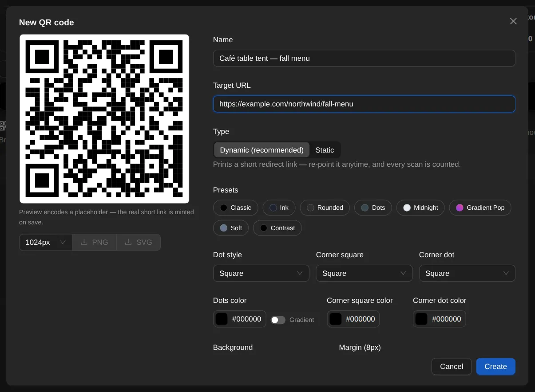Click the Presets heading

point(226,190)
